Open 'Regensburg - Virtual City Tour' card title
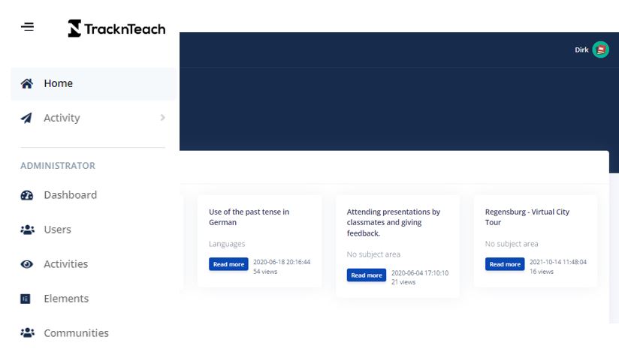The height and width of the screenshot is (364, 619). (x=527, y=217)
